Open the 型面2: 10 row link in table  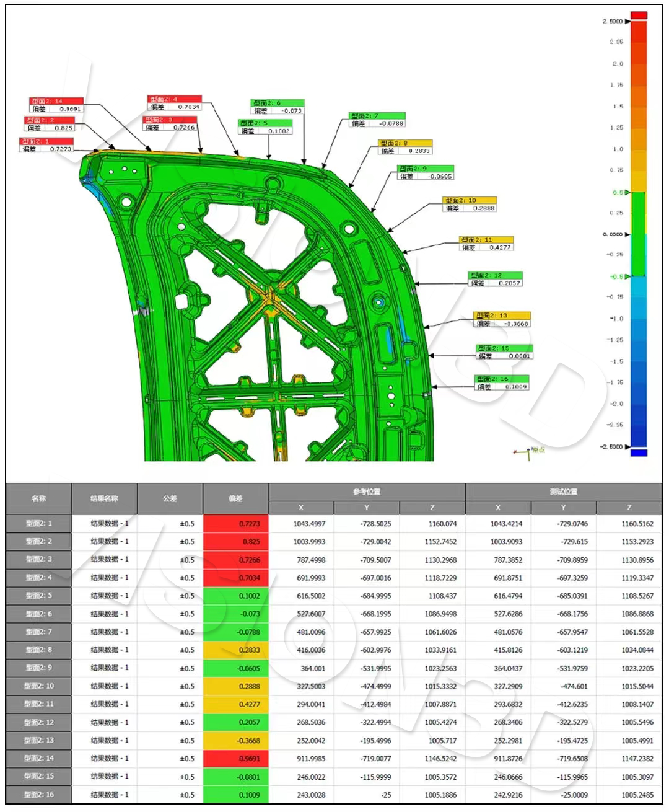(x=38, y=686)
